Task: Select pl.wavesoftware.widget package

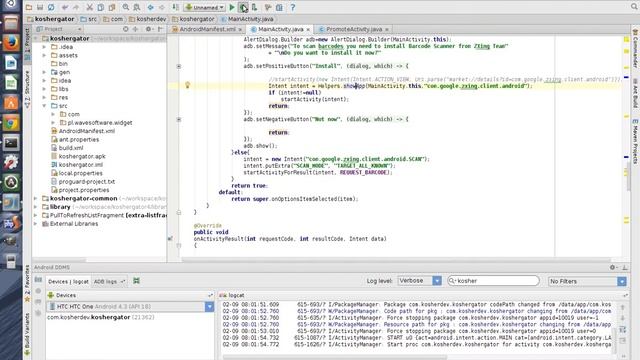Action: point(96,122)
